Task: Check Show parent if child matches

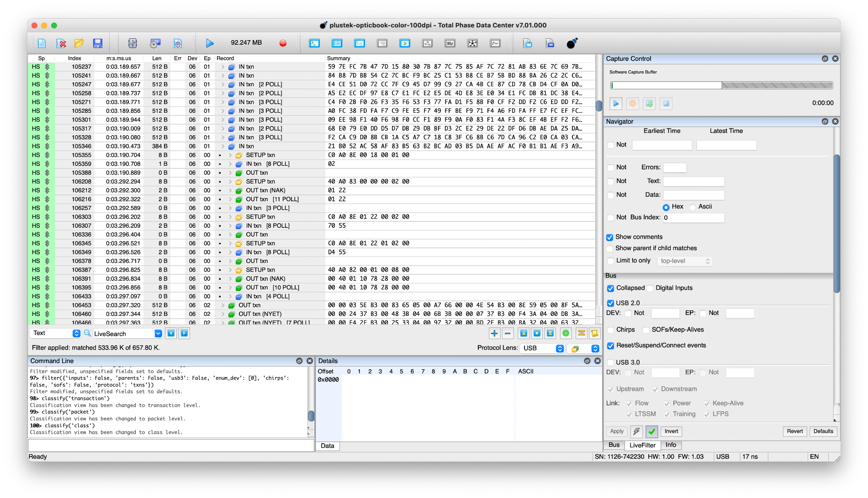Action: [609, 249]
